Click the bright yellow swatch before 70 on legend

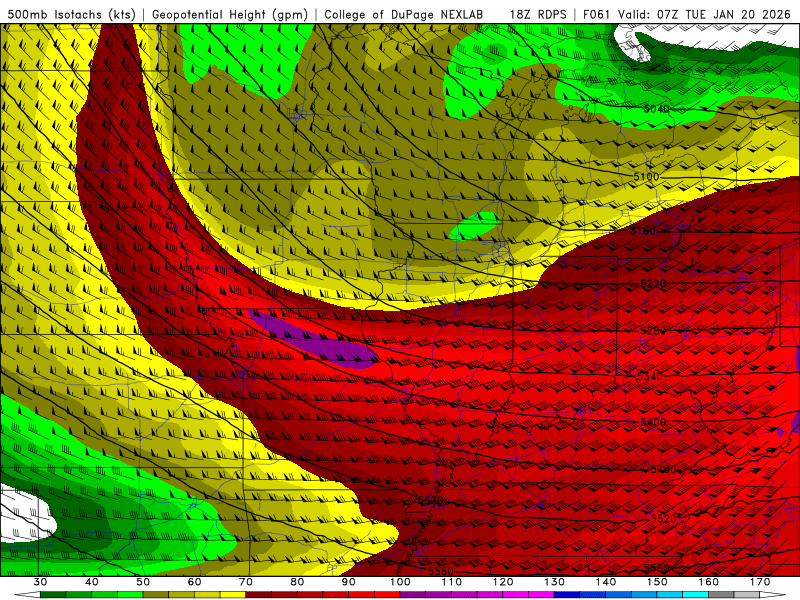pyautogui.click(x=233, y=595)
